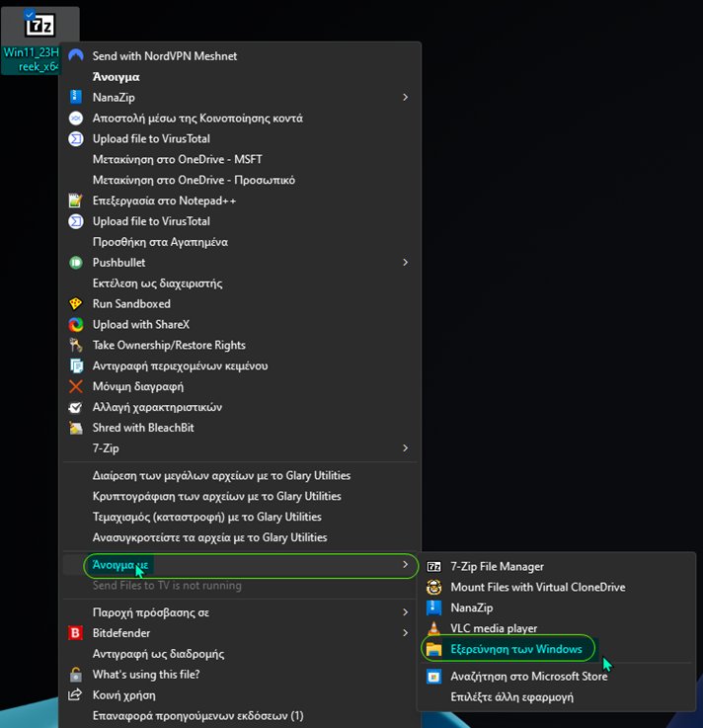Expand the Παροχή πρόσβασης σε arrow

click(405, 612)
